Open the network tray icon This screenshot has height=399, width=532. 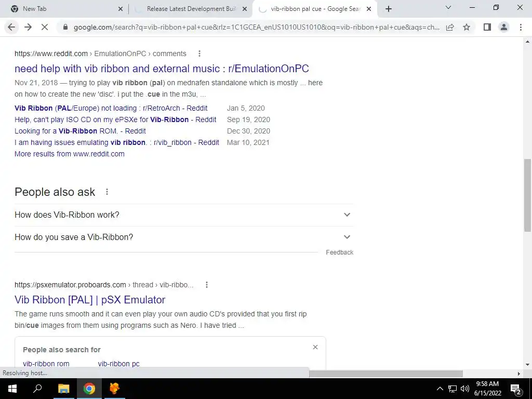tap(453, 389)
